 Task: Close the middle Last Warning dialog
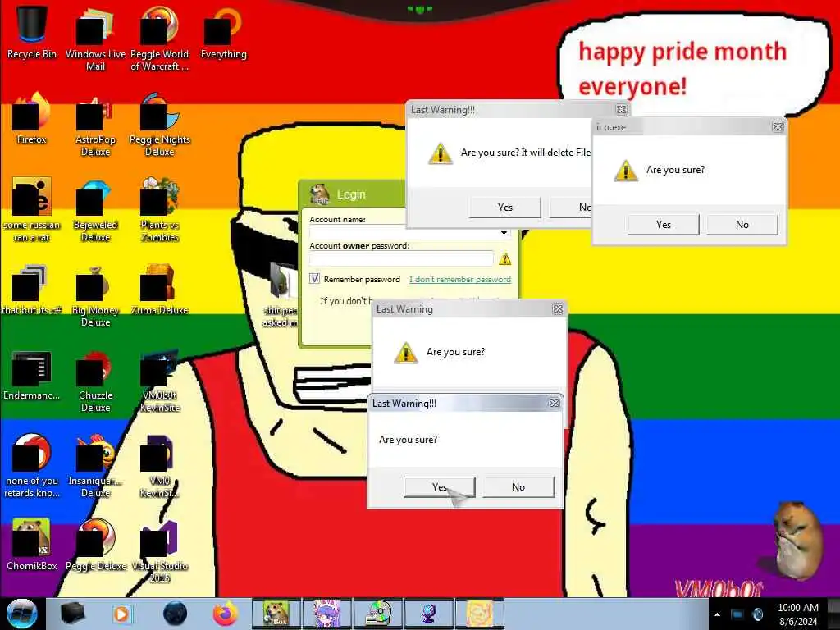pyautogui.click(x=558, y=309)
